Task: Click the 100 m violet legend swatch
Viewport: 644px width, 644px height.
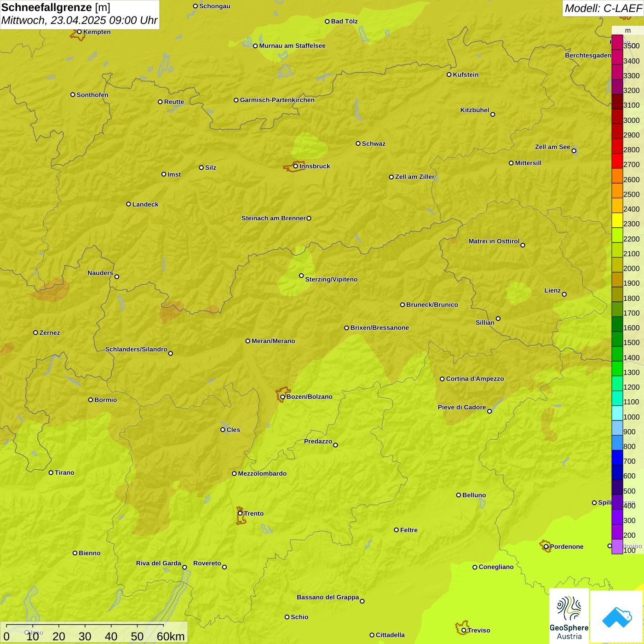Action: point(617,546)
